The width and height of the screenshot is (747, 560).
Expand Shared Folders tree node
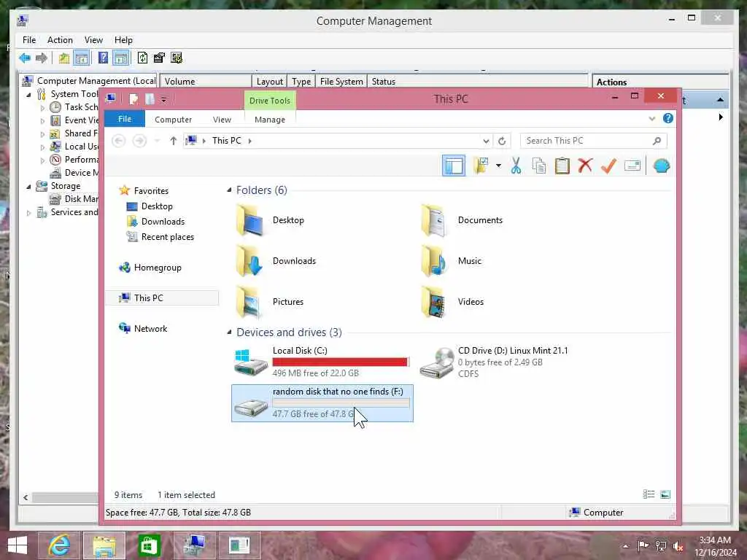(x=42, y=134)
